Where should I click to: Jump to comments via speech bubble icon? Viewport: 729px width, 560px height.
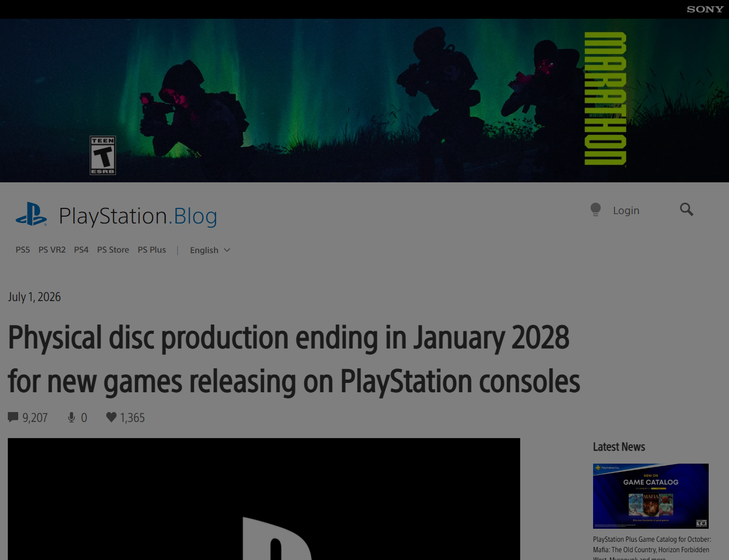click(x=13, y=417)
